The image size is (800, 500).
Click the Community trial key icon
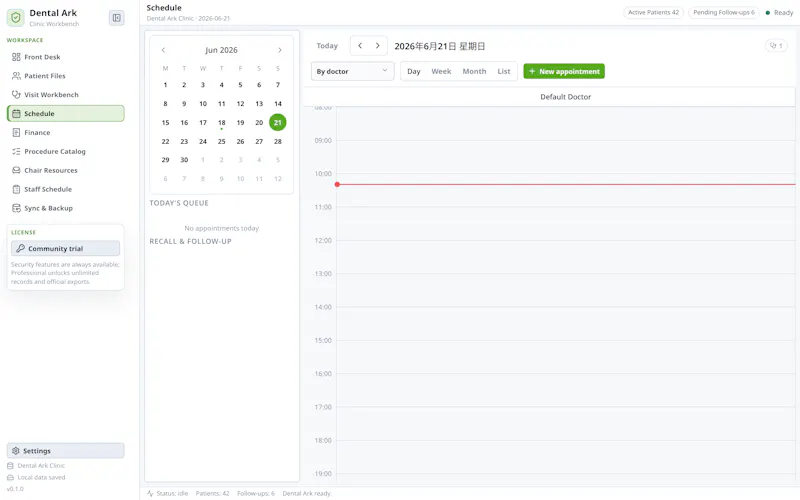(x=20, y=248)
